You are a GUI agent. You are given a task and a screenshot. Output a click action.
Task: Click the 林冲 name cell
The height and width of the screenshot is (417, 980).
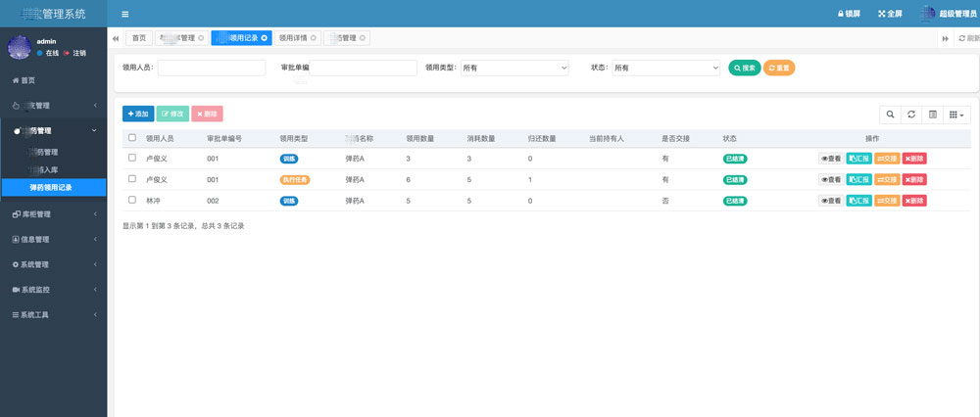pyautogui.click(x=153, y=201)
